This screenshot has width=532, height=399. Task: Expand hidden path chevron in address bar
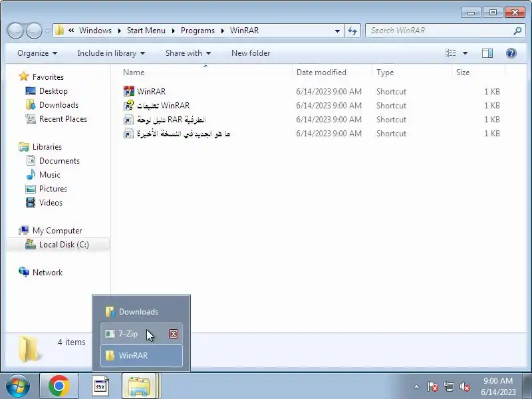[x=71, y=31]
